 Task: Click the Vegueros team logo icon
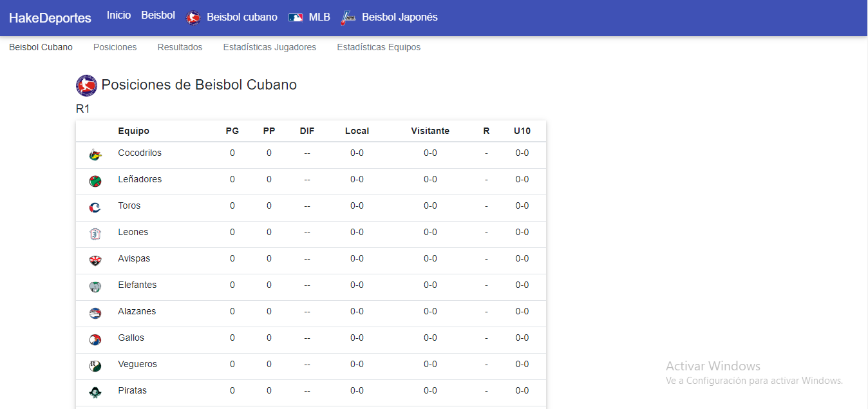[95, 366]
